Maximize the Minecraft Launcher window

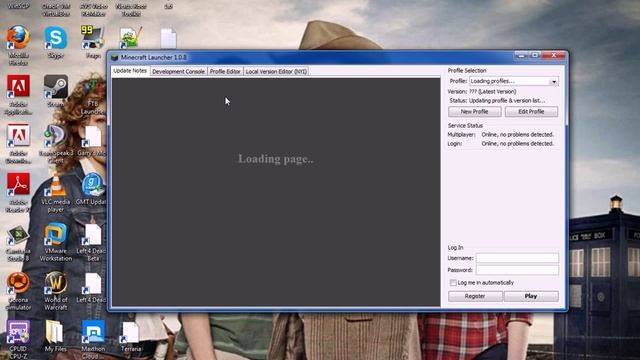(x=534, y=55)
